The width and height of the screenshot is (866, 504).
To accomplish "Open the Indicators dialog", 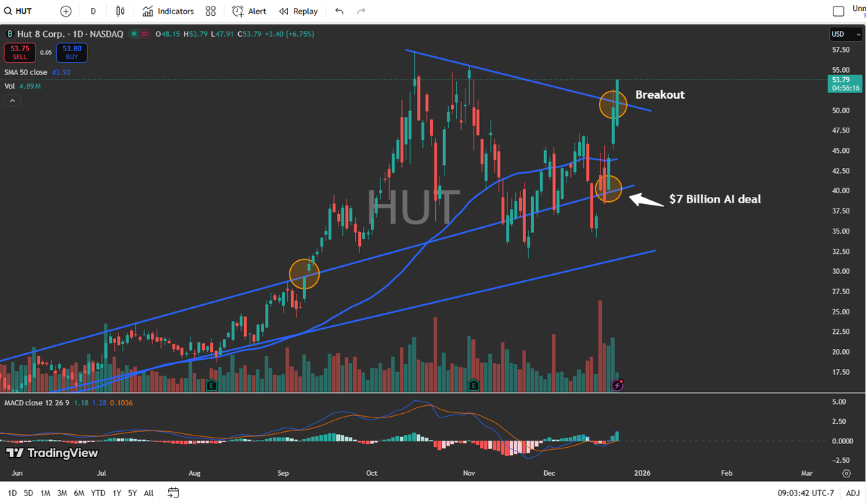I will coord(168,11).
